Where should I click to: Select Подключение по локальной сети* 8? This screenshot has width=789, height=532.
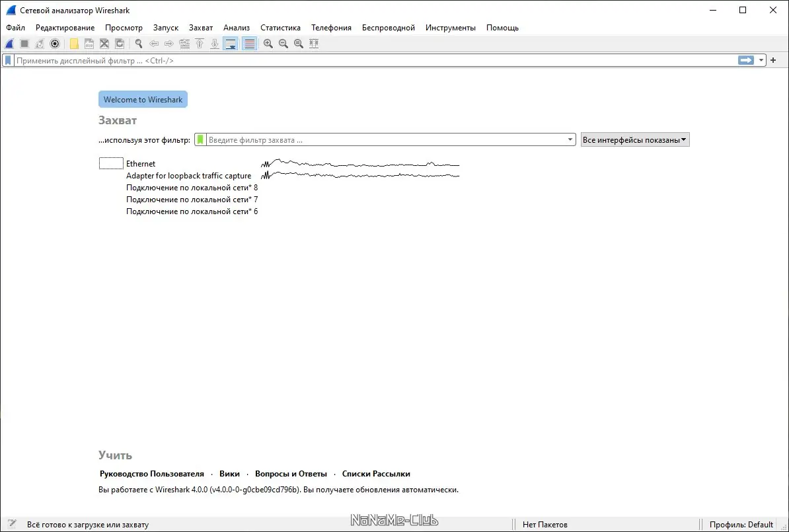pyautogui.click(x=192, y=188)
